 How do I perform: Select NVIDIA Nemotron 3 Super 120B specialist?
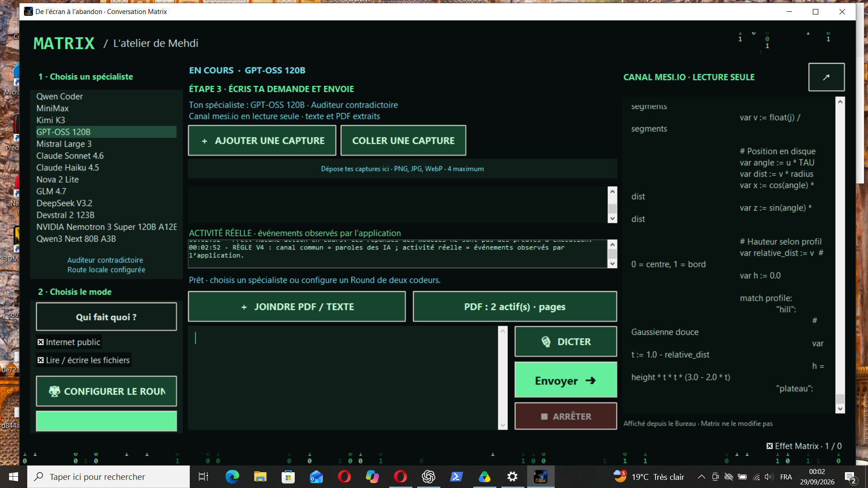(x=106, y=227)
